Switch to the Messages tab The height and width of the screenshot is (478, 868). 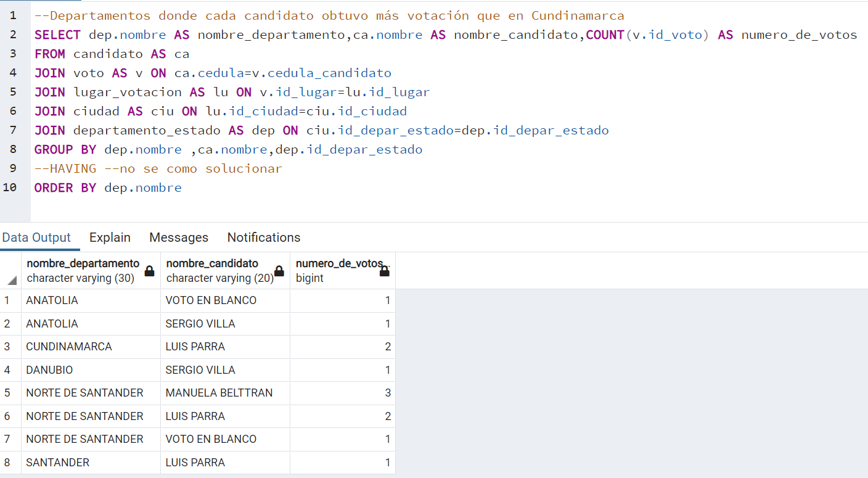(x=179, y=237)
